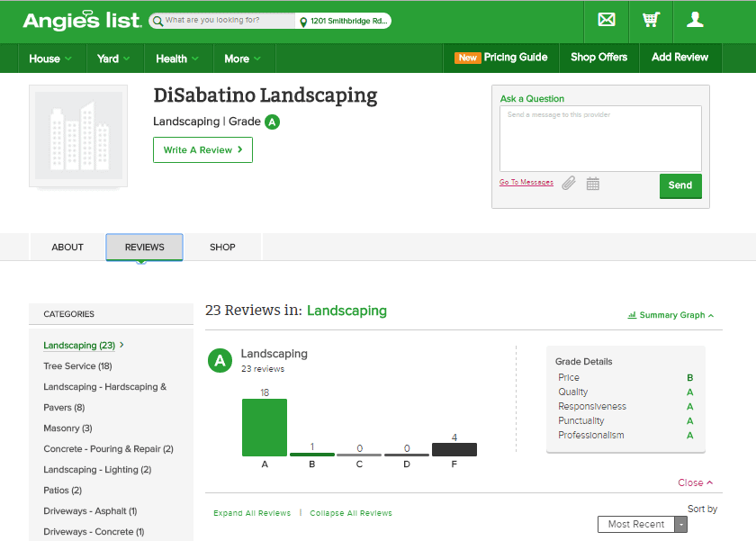
Task: Click the paperclip attachment icon
Action: coord(569,184)
